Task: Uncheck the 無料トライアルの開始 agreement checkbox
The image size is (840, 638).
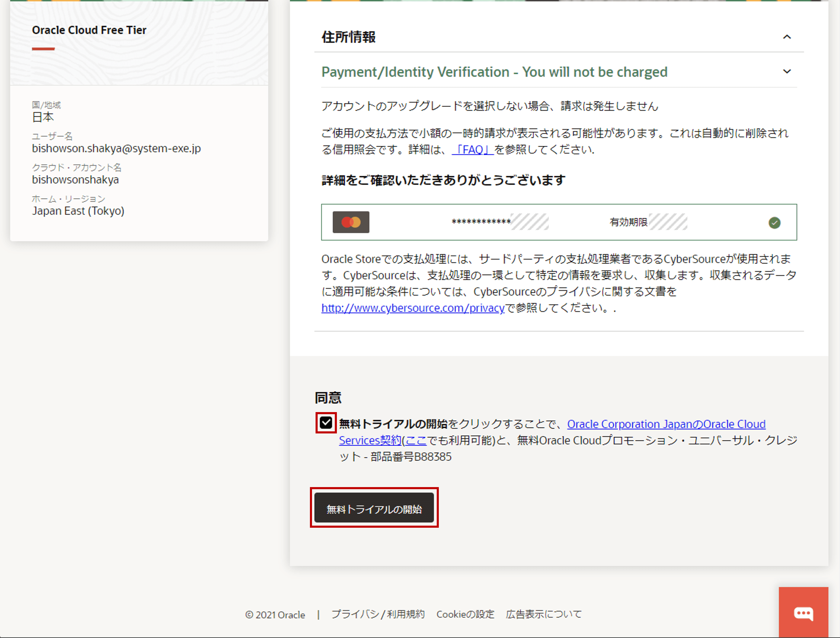Action: pos(326,422)
